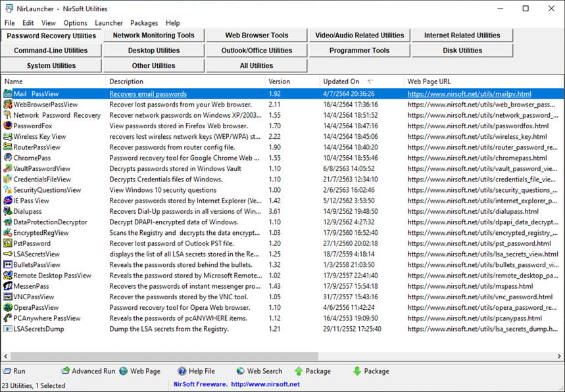Screen dimensions: 565x392
Task: Switch to Other Utilities tab
Action: coord(153,66)
